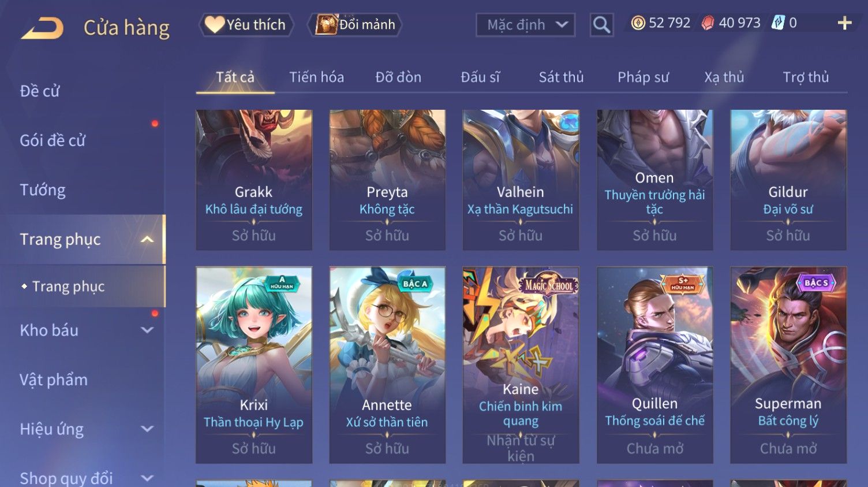Viewport: 868px width, 487px height.
Task: Open the Superman Bất công lý card
Action: point(788,365)
